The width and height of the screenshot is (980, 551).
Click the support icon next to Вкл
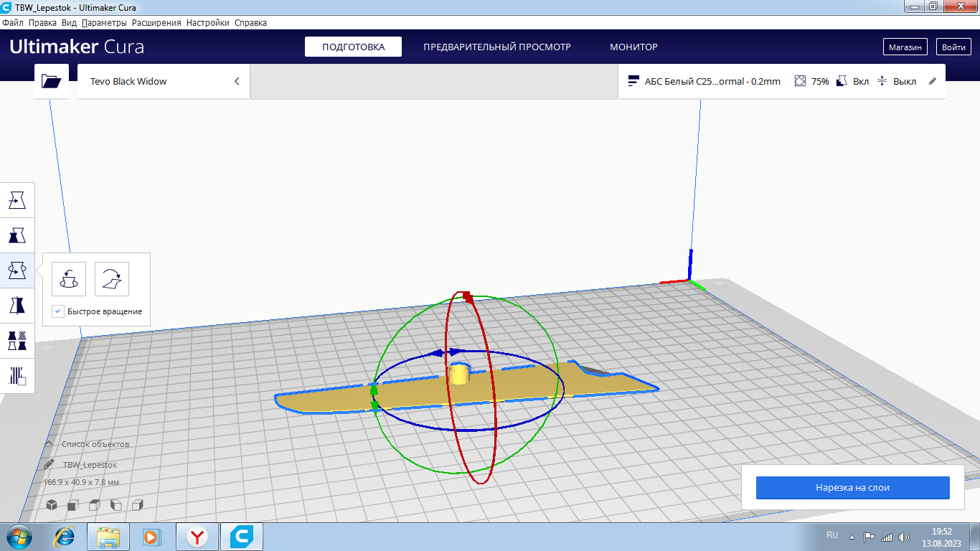tap(843, 81)
